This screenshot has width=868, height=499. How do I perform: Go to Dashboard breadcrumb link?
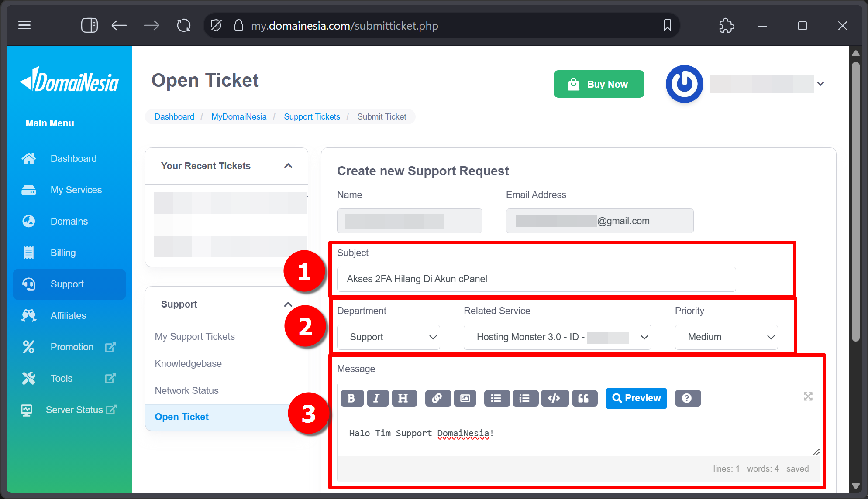[174, 116]
